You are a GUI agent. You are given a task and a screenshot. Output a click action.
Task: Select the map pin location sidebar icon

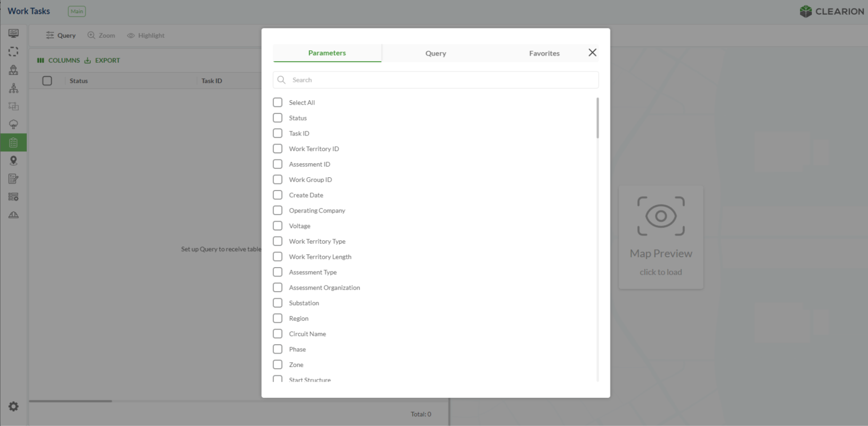coord(13,161)
